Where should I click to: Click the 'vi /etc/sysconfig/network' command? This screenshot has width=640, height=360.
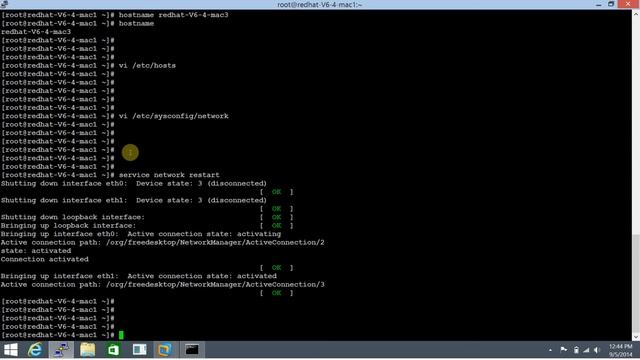[173, 116]
